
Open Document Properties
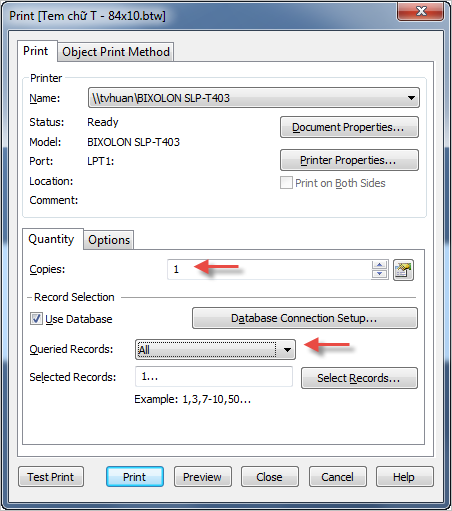click(x=349, y=127)
